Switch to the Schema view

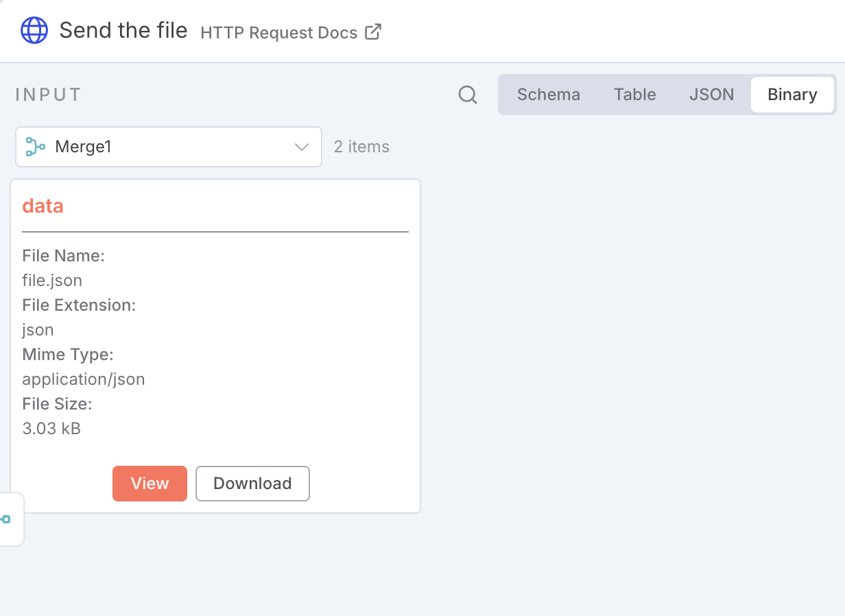tap(548, 95)
